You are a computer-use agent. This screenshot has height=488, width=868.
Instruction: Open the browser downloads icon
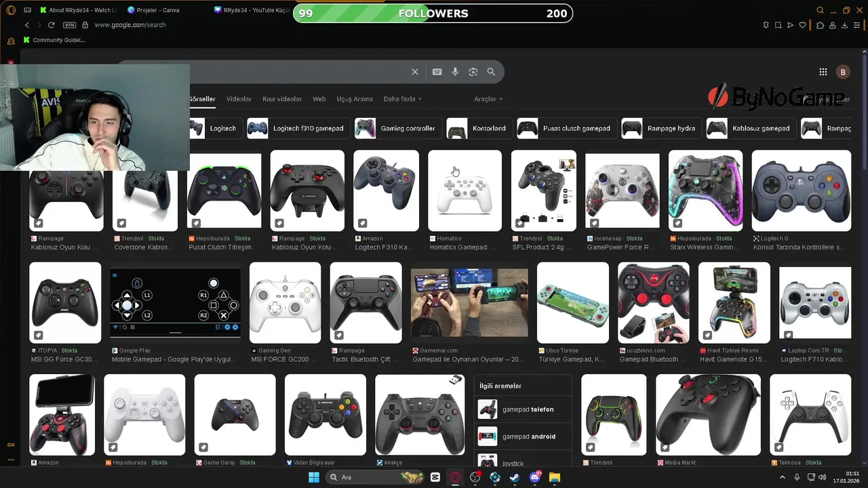(845, 25)
